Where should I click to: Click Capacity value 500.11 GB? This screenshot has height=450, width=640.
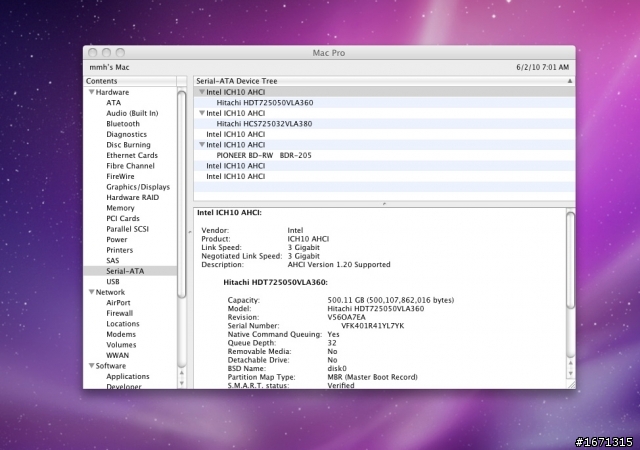tap(391, 300)
